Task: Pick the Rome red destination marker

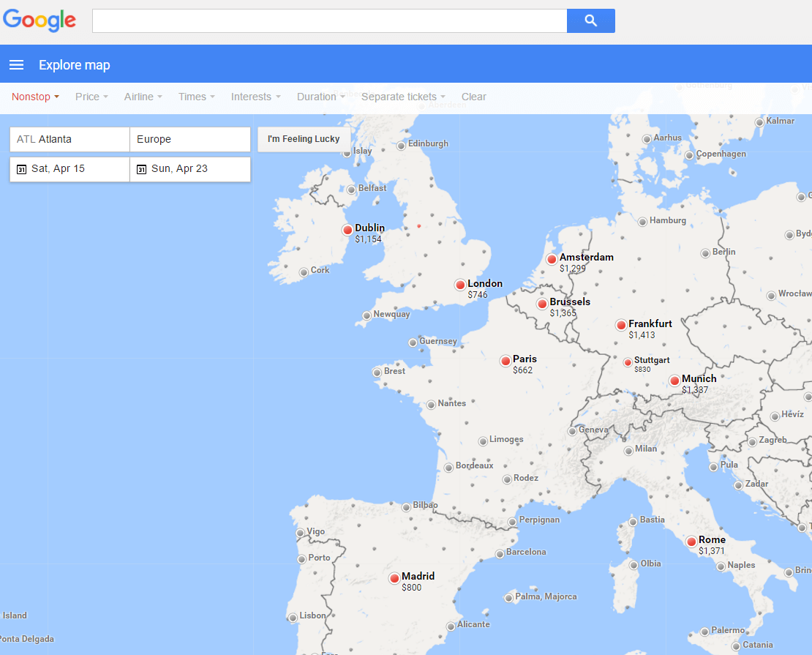Action: 691,542
